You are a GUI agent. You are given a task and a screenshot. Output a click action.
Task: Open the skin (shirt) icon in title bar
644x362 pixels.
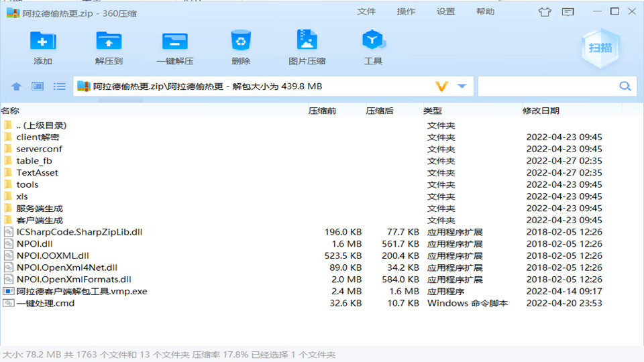coord(545,12)
